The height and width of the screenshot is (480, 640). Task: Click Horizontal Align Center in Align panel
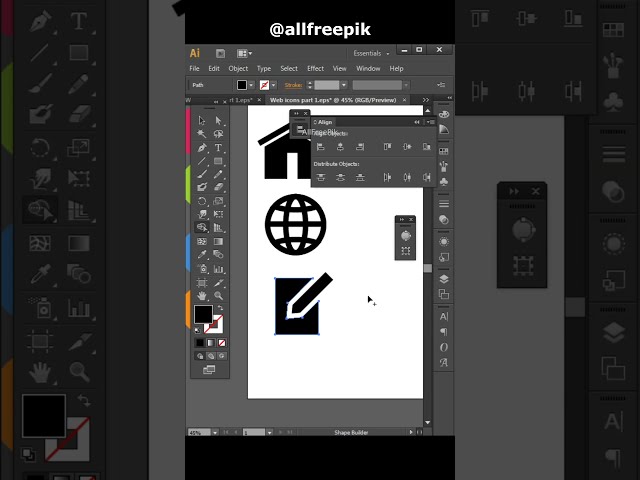tap(340, 147)
